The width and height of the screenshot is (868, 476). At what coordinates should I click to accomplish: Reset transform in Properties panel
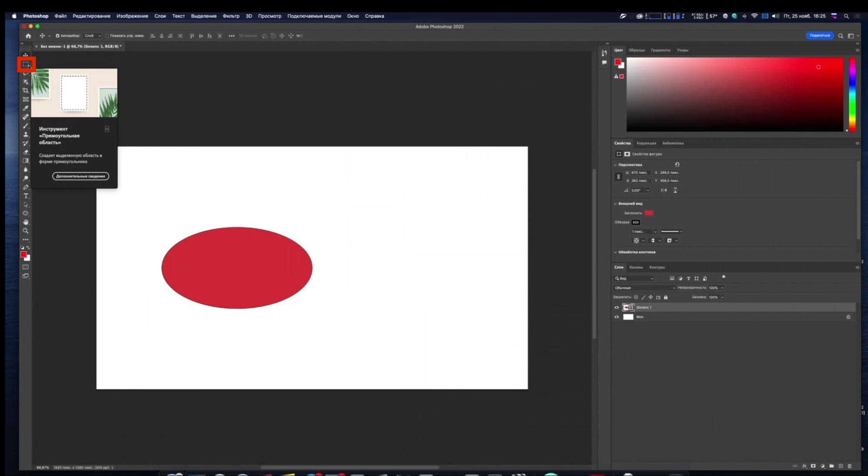[x=677, y=164]
